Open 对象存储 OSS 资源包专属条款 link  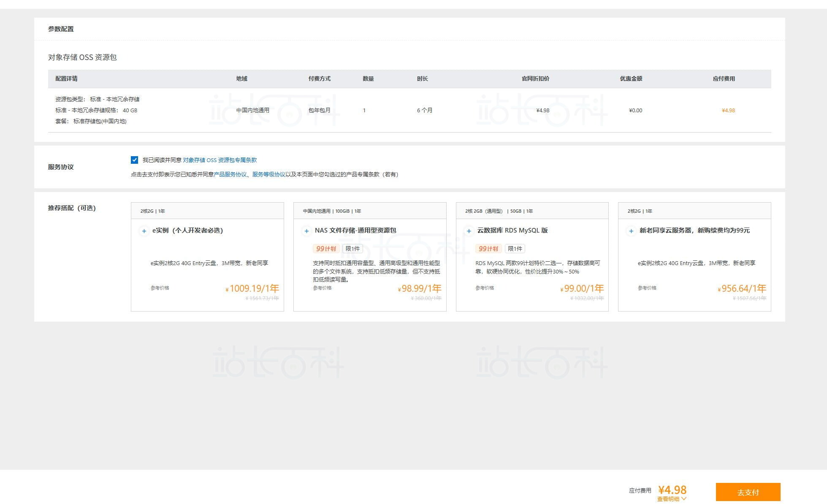coord(220,160)
